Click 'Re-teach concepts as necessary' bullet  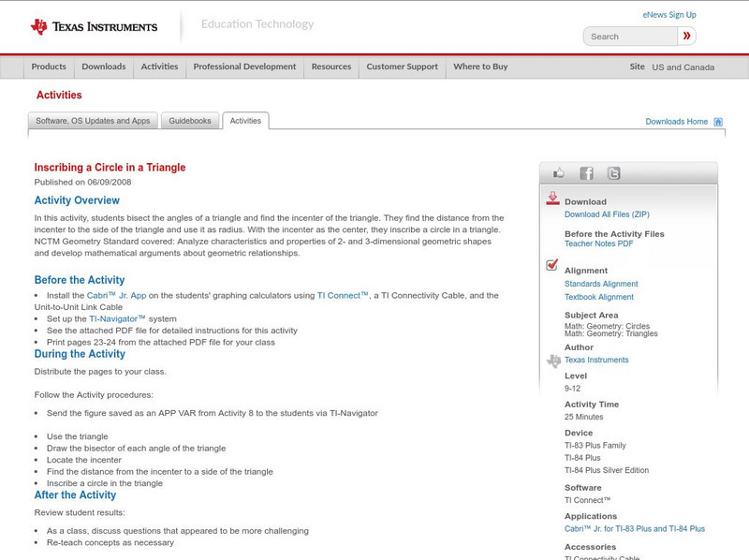[110, 542]
